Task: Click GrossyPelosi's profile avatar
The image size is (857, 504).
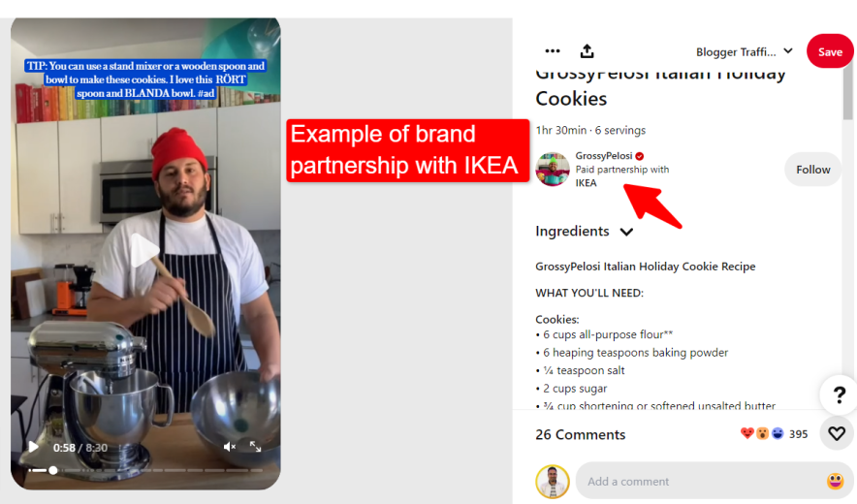Action: tap(553, 169)
